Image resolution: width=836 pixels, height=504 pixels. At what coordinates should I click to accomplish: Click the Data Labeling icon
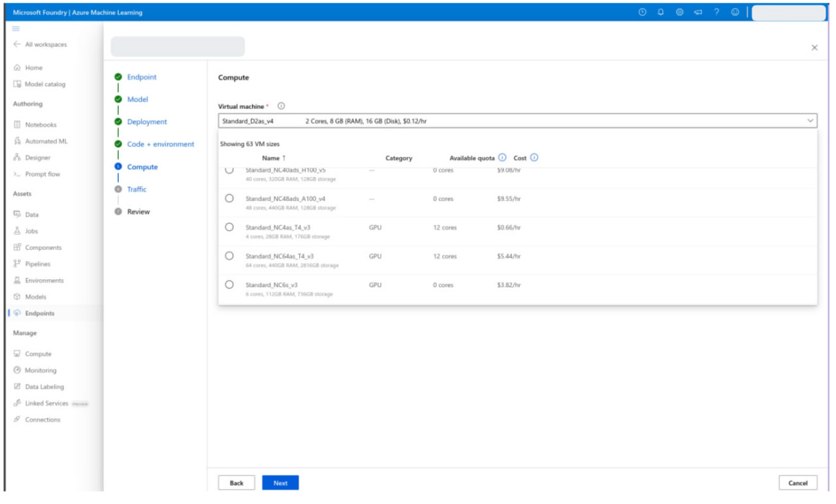point(17,386)
